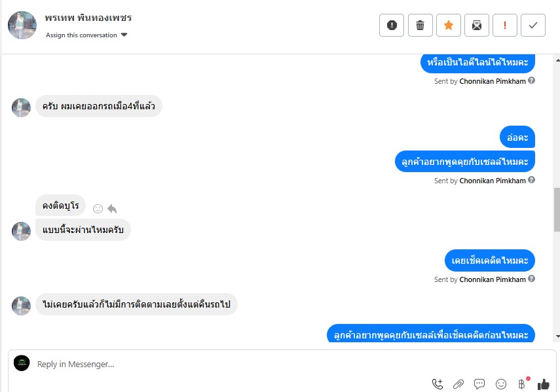Image resolution: width=560 pixels, height=392 pixels.
Task: Reply to the message above แบบนี้จะผ่านไหมครับ using reply arrow
Action: click(x=112, y=208)
